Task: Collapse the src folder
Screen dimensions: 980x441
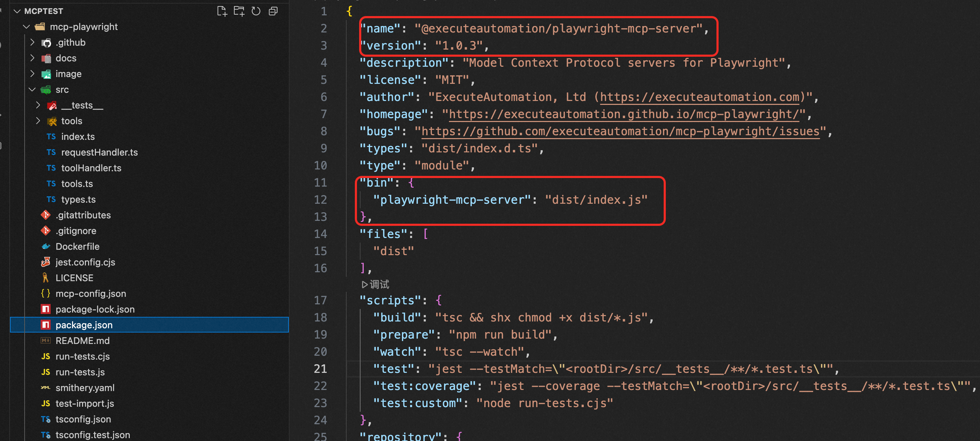Action: click(x=32, y=90)
